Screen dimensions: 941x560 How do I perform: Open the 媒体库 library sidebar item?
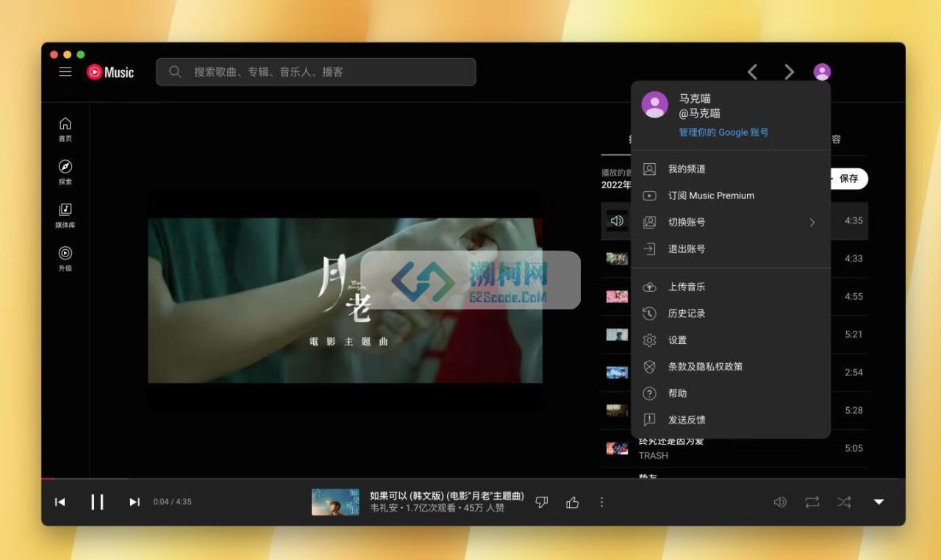pyautogui.click(x=65, y=215)
